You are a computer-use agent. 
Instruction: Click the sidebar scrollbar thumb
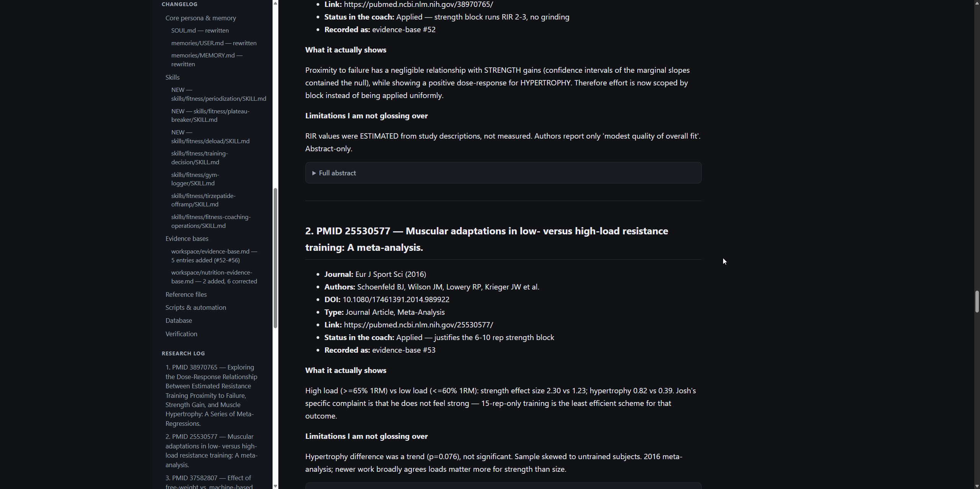coord(275,258)
